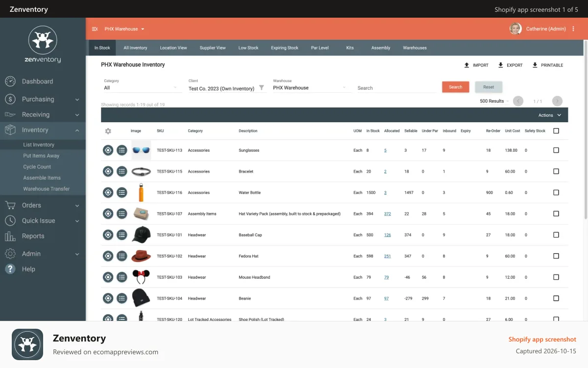The width and height of the screenshot is (588, 368).
Task: Switch to the All Inventory tab
Action: click(135, 48)
